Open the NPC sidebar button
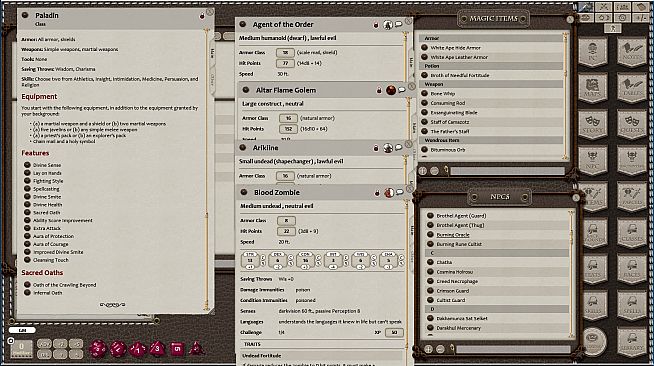The image size is (654, 366). click(x=593, y=161)
